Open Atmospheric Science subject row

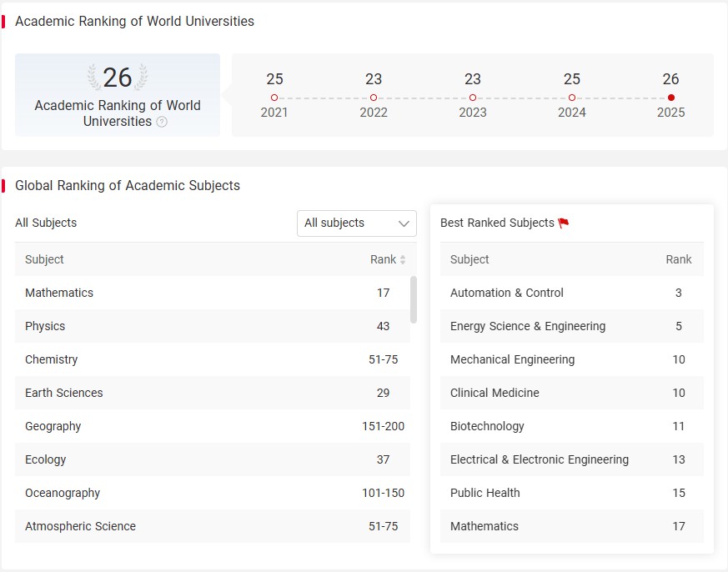(x=213, y=526)
